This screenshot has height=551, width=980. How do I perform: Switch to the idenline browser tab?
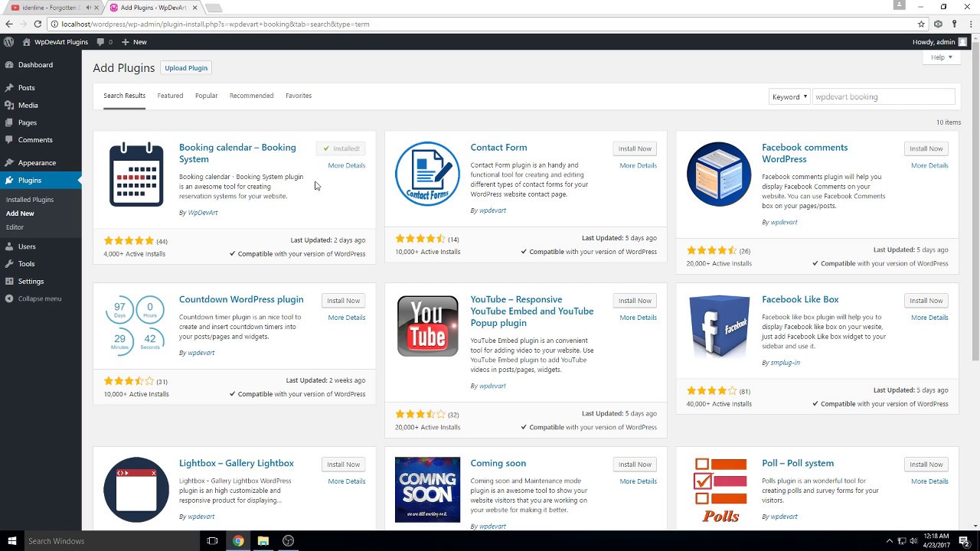pyautogui.click(x=51, y=8)
